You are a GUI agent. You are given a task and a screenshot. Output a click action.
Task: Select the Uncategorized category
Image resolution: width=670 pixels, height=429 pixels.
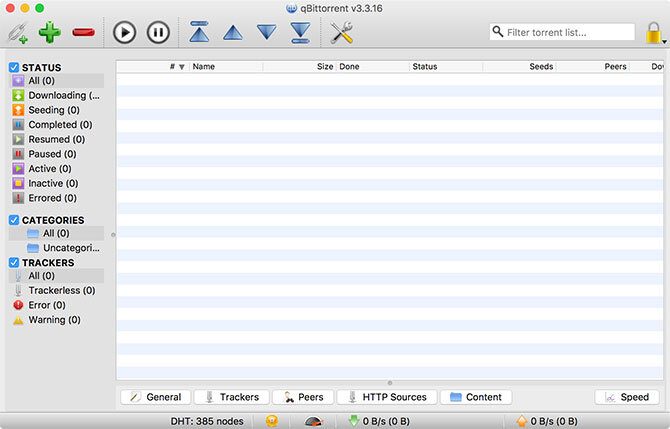(x=56, y=248)
